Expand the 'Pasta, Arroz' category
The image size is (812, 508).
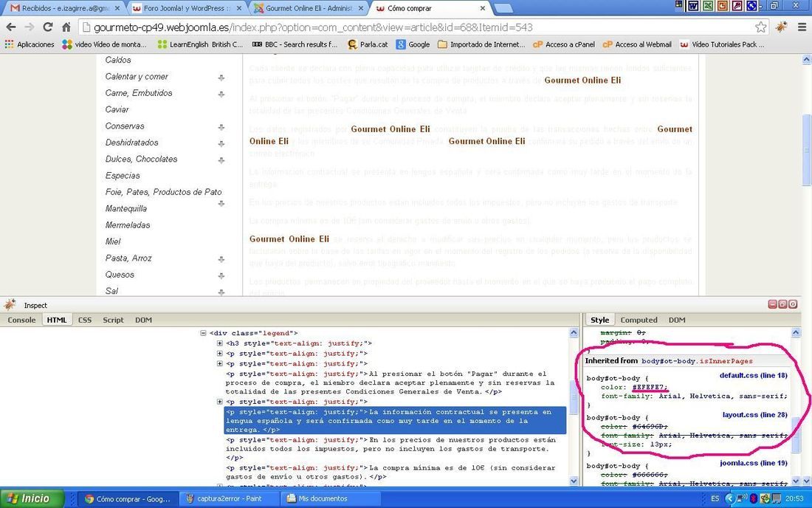pos(221,259)
